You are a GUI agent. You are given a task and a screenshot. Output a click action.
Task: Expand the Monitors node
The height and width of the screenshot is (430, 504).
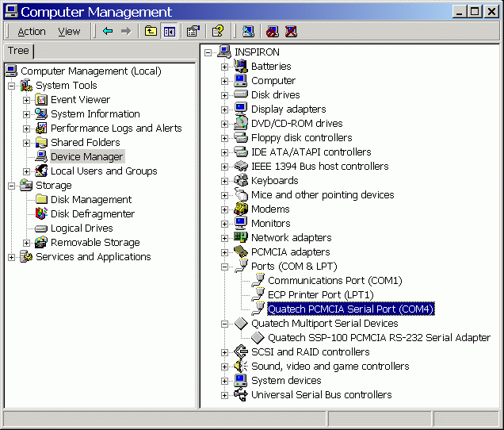(225, 224)
